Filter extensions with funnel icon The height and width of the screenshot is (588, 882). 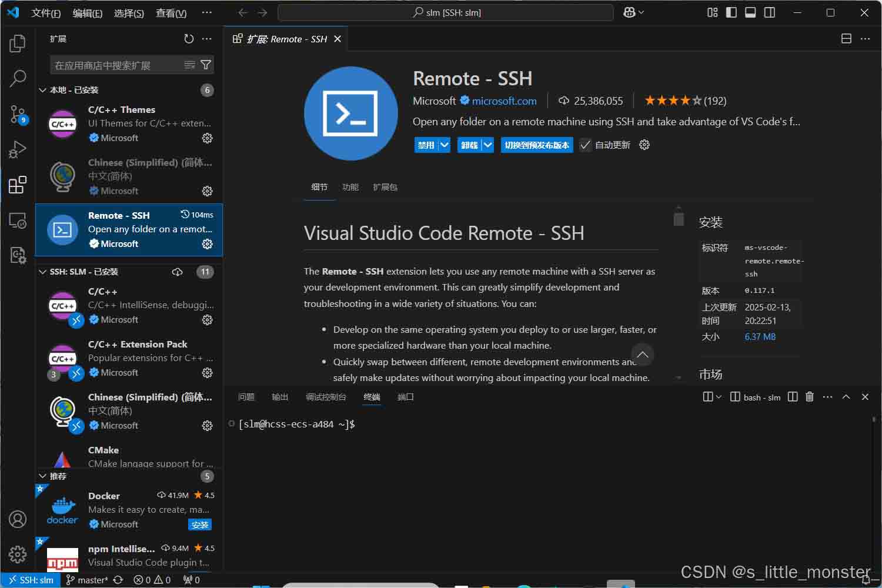click(x=206, y=65)
